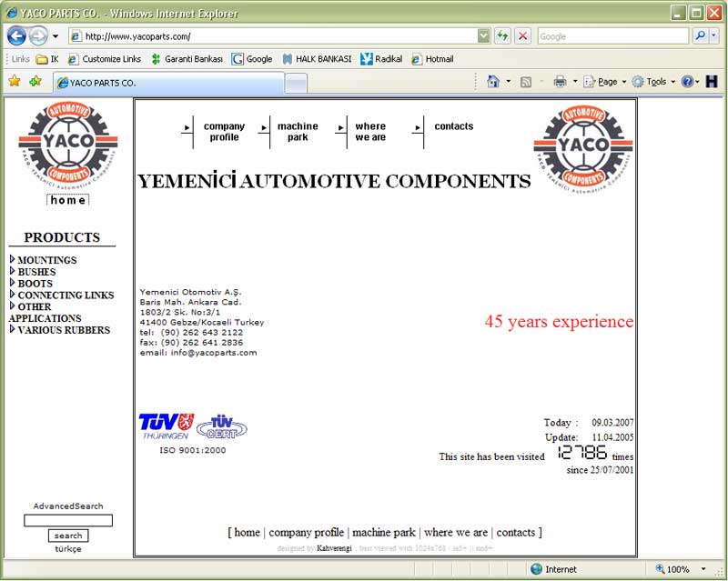Go forward with the Forward arrow button

38,35
